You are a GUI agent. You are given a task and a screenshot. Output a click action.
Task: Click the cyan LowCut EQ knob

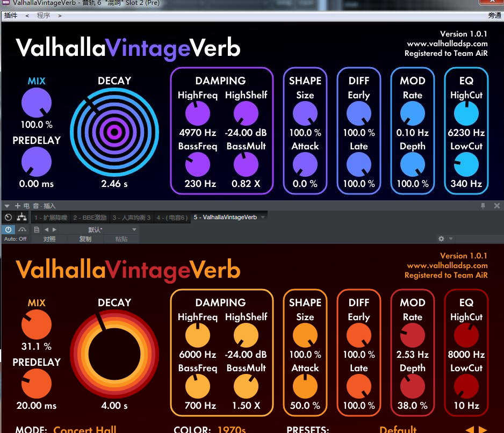466,164
